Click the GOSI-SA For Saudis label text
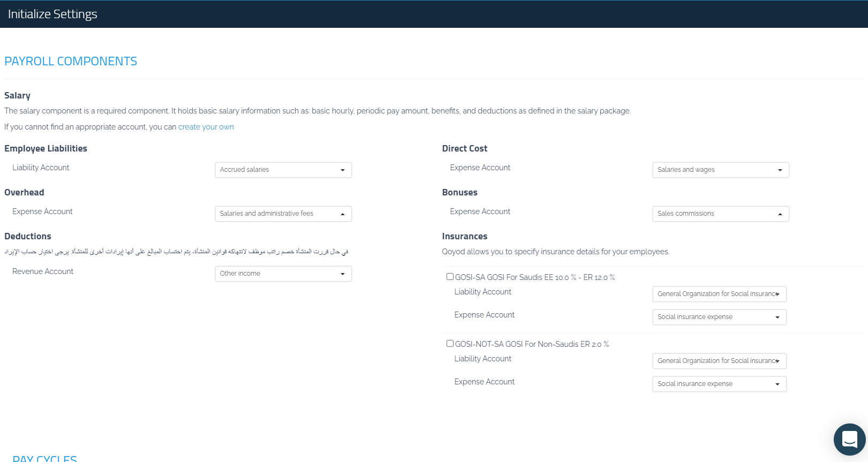Viewport: 868px width, 462px height. pos(534,277)
